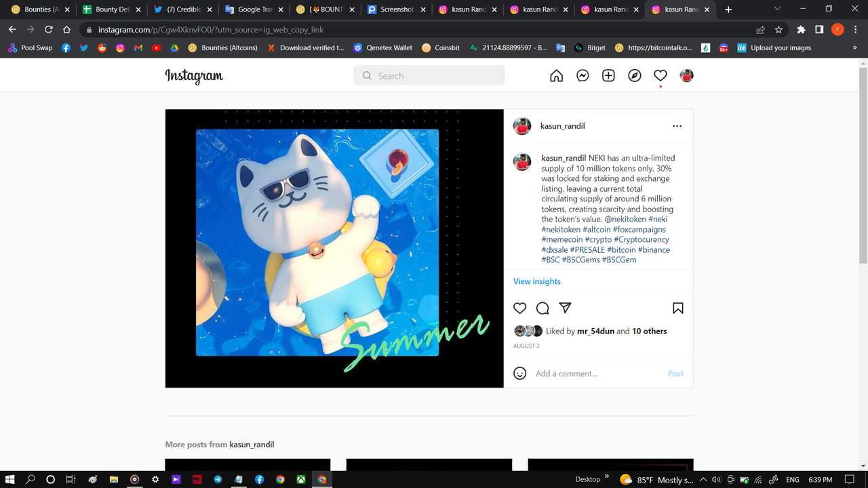Open a new Chrome tab
Image resolution: width=868 pixels, height=488 pixels.
728,9
